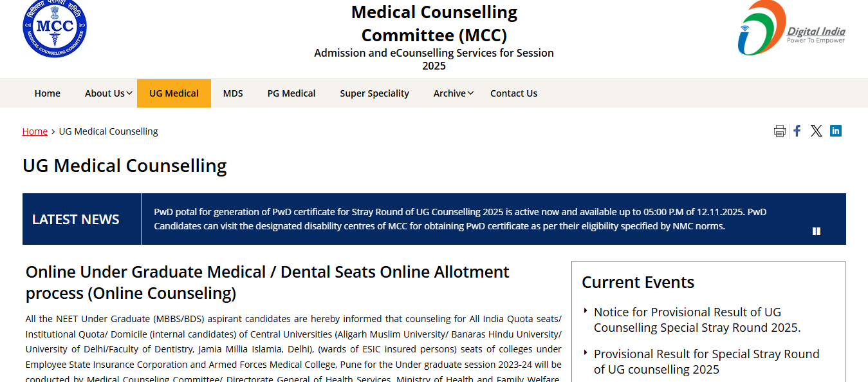868x382 pixels.
Task: Expand the Archive dropdown menu
Action: coord(453,93)
